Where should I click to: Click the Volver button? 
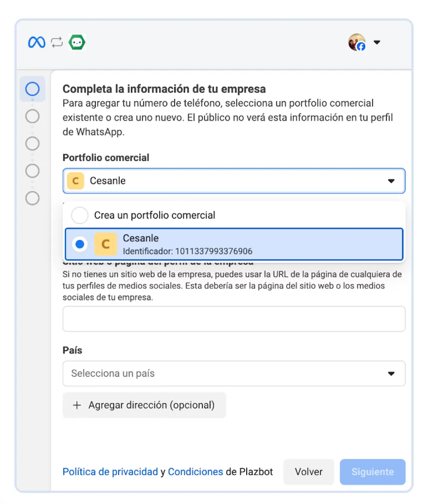(x=309, y=472)
